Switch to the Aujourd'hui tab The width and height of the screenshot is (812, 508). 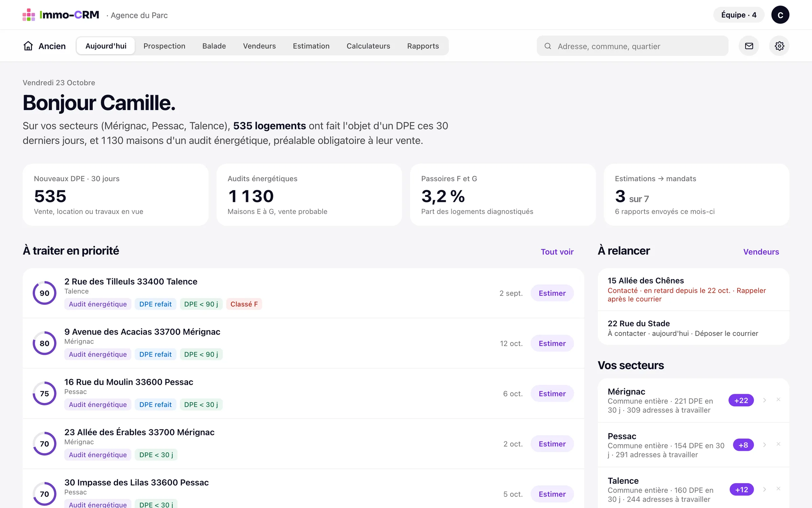tap(106, 46)
